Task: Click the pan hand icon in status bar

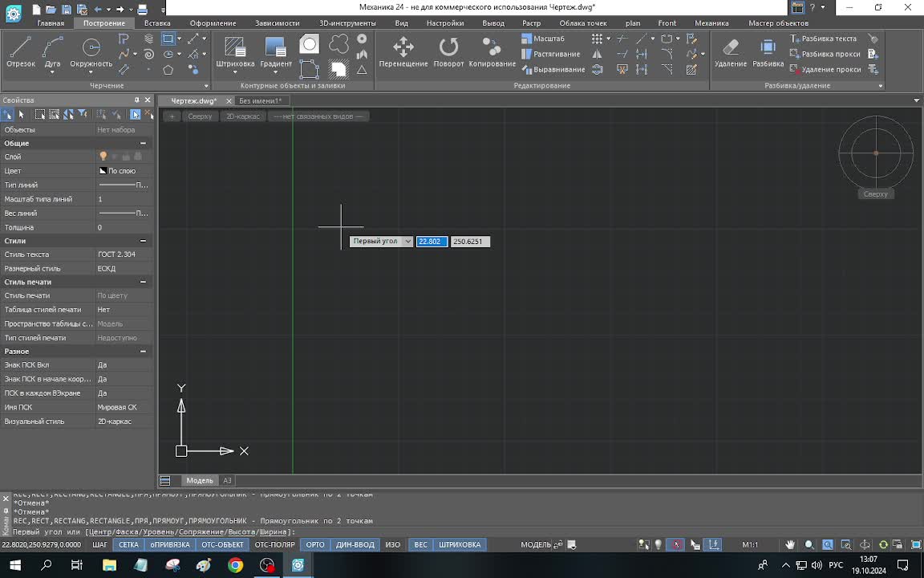Action: coord(789,544)
